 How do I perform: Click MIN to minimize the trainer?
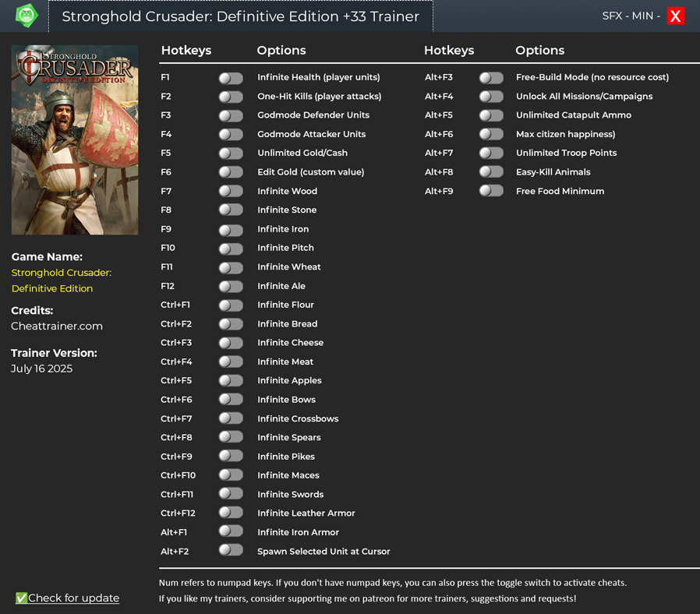coord(642,16)
